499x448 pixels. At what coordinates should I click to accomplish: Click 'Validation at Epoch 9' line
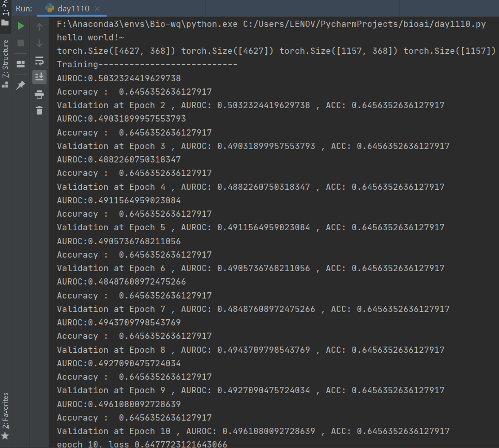pos(250,391)
